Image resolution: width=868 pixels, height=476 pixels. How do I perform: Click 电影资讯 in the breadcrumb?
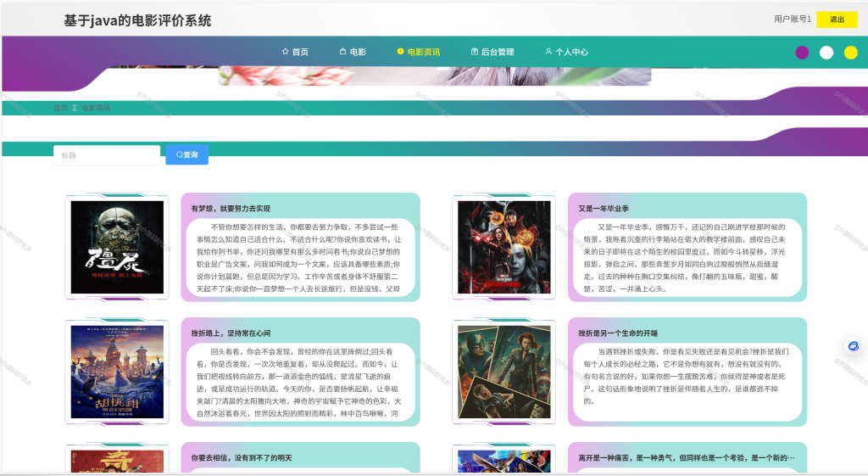[x=96, y=108]
